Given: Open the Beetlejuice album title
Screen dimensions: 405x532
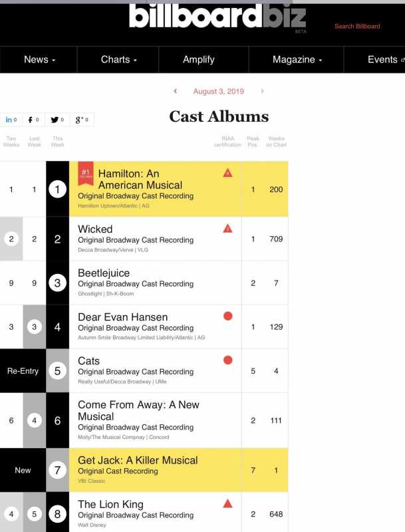Looking at the screenshot, I should coord(104,273).
